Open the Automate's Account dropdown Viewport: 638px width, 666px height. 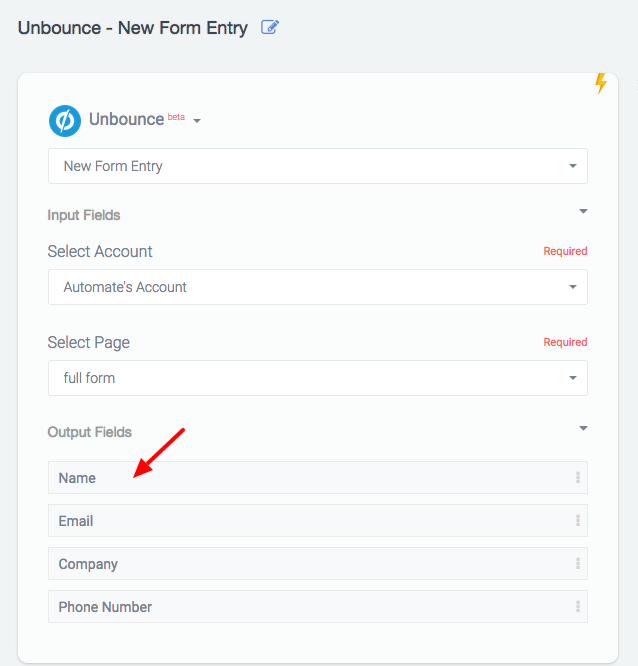(x=318, y=287)
